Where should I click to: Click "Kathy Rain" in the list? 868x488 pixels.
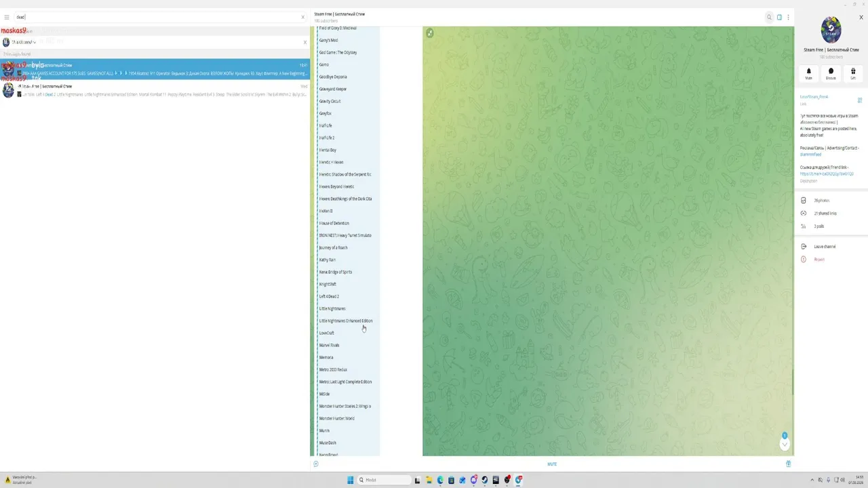tap(328, 260)
